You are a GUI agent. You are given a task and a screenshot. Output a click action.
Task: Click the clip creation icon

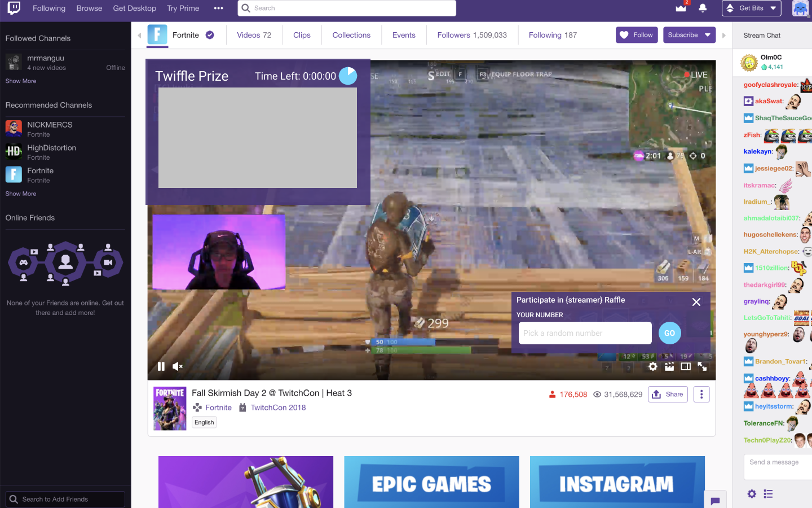669,366
